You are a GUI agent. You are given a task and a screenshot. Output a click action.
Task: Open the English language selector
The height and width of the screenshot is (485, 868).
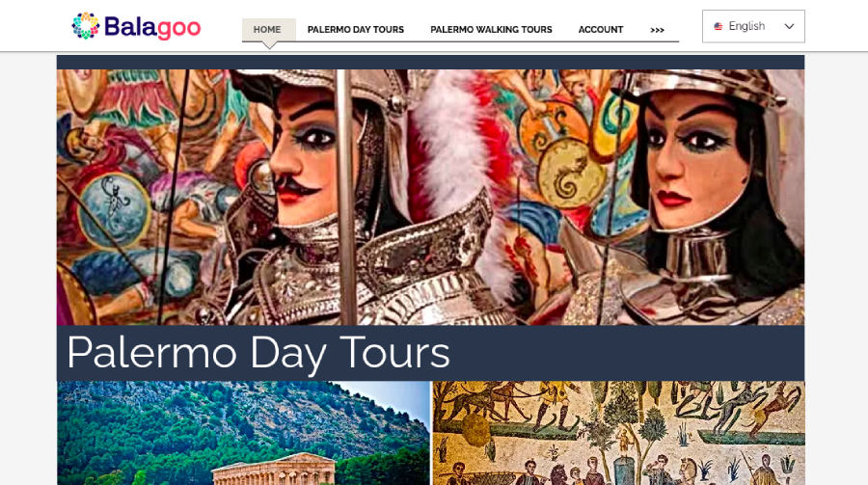753,26
